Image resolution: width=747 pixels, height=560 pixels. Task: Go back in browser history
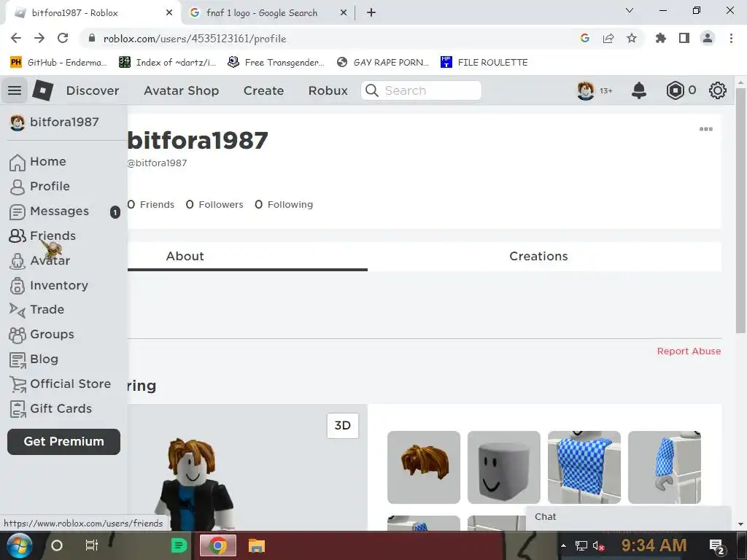(16, 39)
